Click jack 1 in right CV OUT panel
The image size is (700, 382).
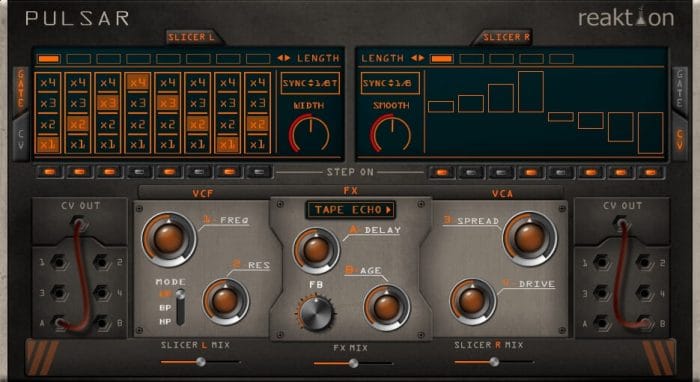click(x=601, y=262)
